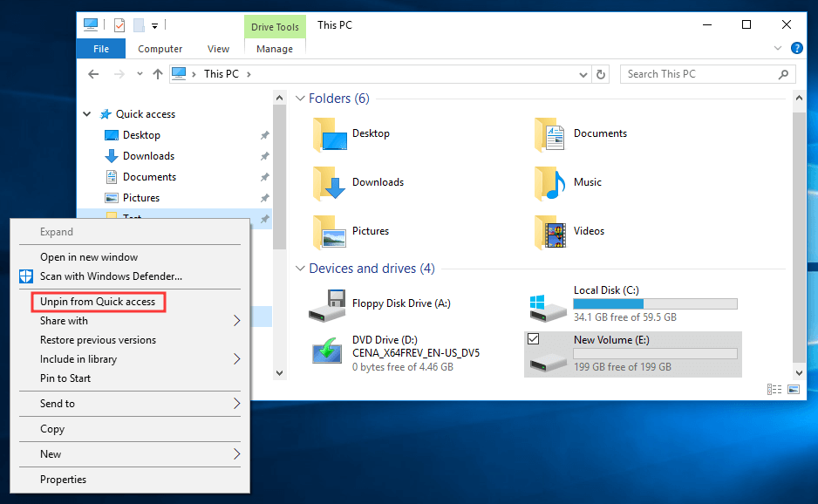Select Pictures in the navigation pane
Viewport: 818px width, 504px height.
click(x=141, y=198)
